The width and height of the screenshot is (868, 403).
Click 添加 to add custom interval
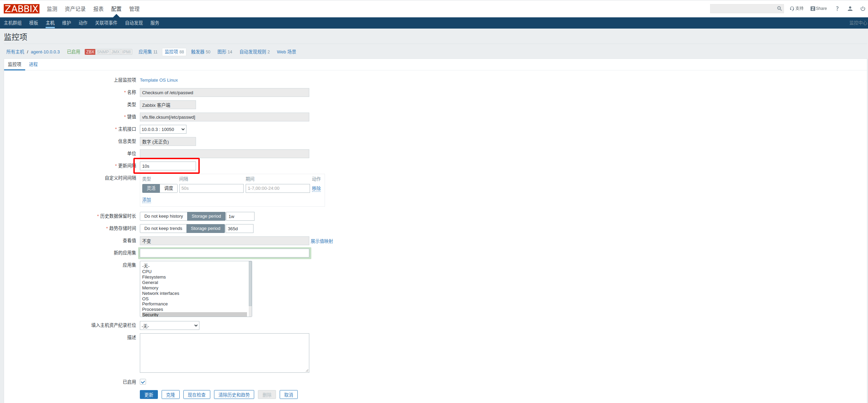(x=147, y=200)
